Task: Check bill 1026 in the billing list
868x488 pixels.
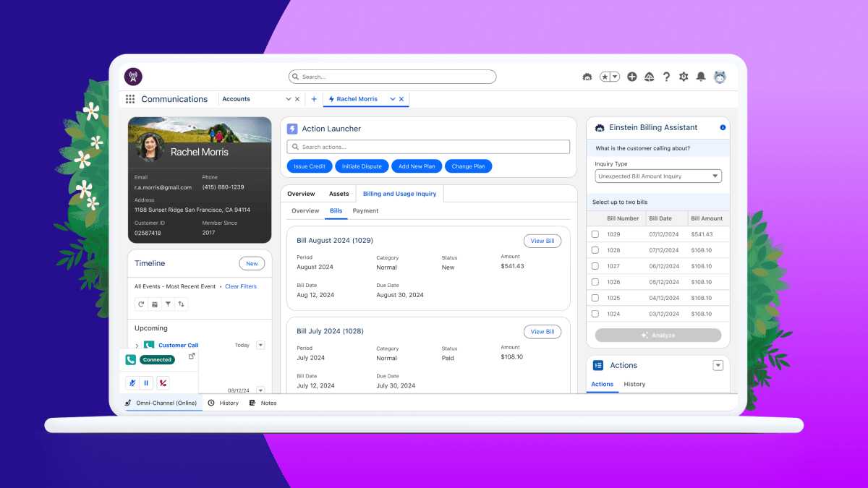Action: [x=595, y=281]
